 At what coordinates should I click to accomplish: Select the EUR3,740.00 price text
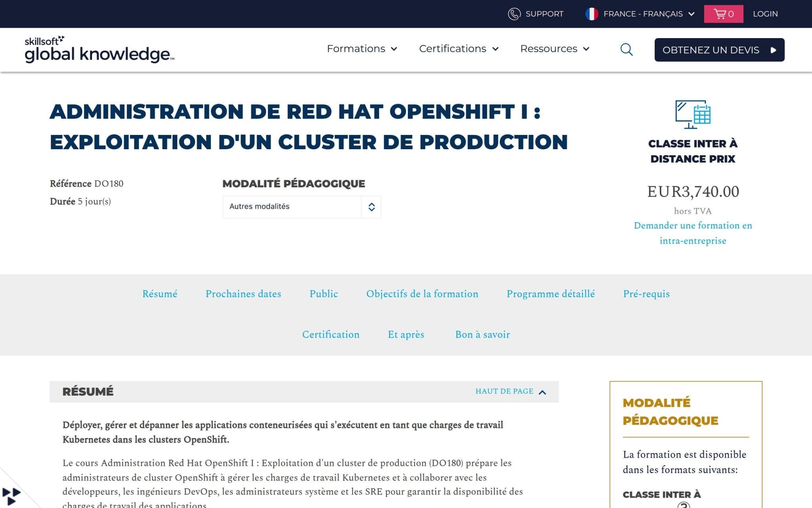[x=693, y=192]
